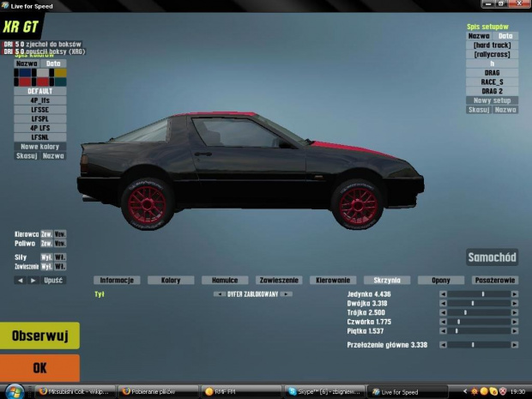Adjust the Jedynka ratio slider
Viewport: 532px width, 399px height.
tap(479, 294)
